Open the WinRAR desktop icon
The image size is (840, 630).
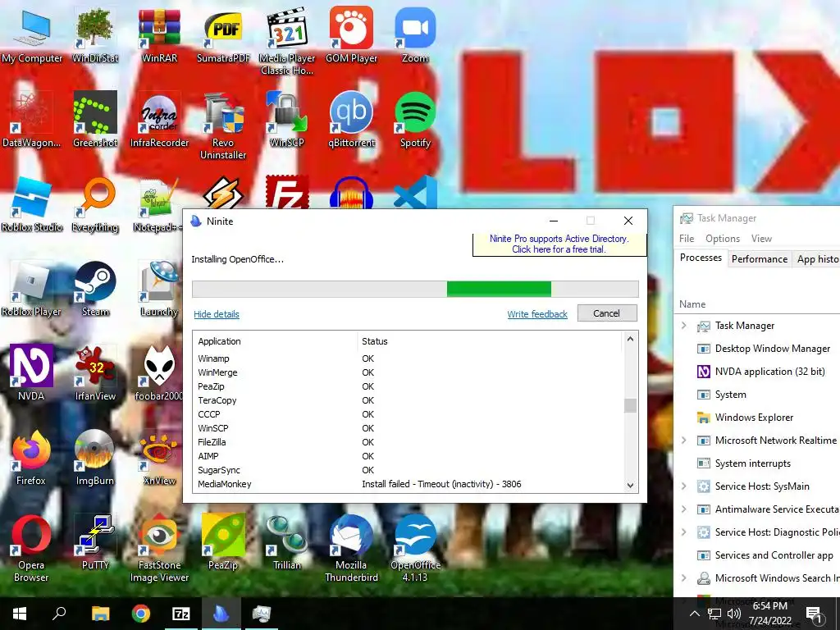pyautogui.click(x=159, y=34)
